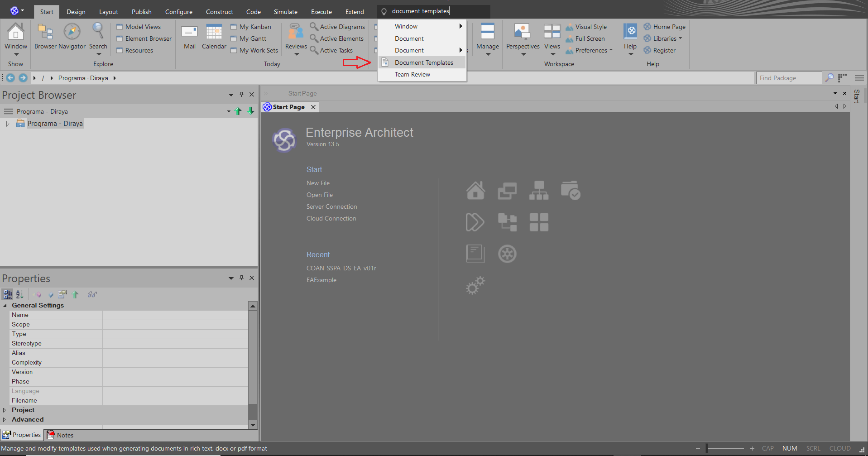This screenshot has height=456, width=868.
Task: Click the four squares grid icon on the Start Page
Action: click(539, 222)
